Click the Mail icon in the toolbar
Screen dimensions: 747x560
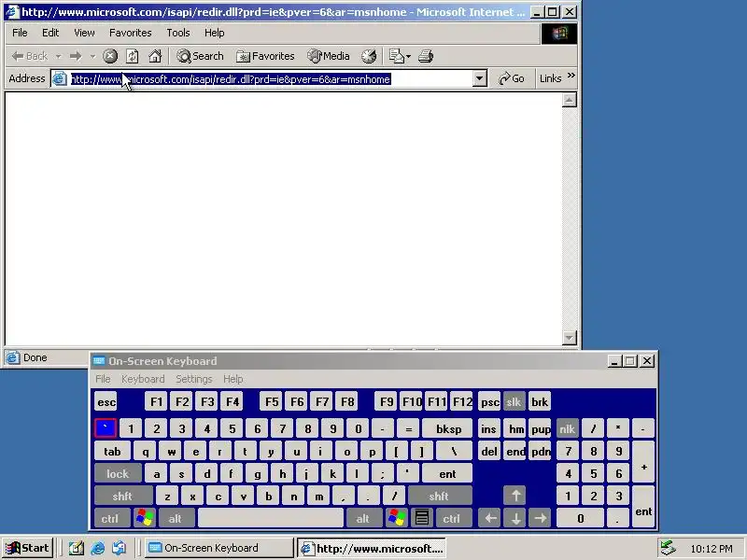tap(396, 56)
